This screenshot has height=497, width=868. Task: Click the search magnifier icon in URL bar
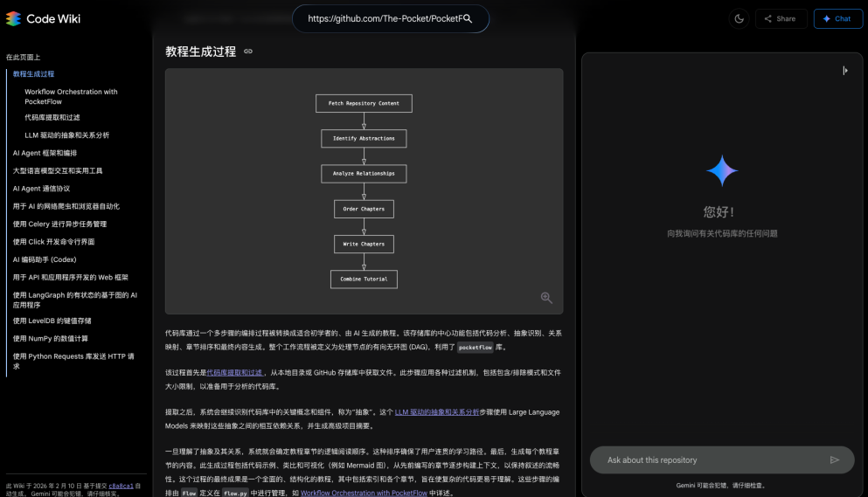click(x=467, y=18)
